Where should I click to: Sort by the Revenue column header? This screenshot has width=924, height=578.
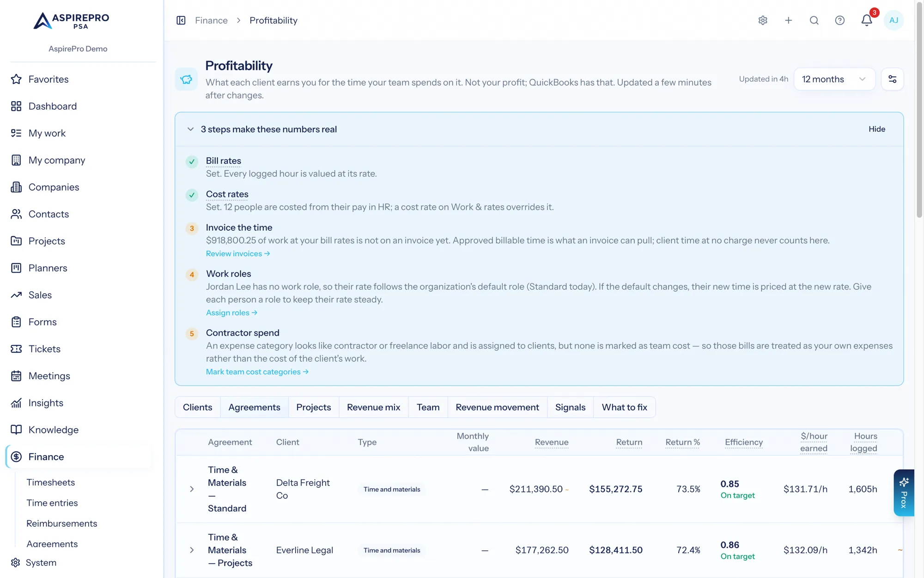click(x=551, y=443)
